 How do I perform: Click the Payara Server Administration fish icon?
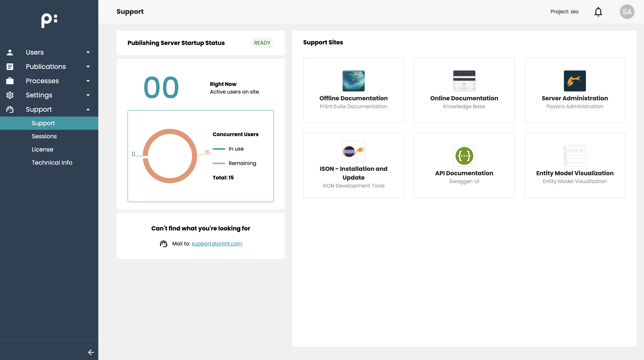coord(575,81)
